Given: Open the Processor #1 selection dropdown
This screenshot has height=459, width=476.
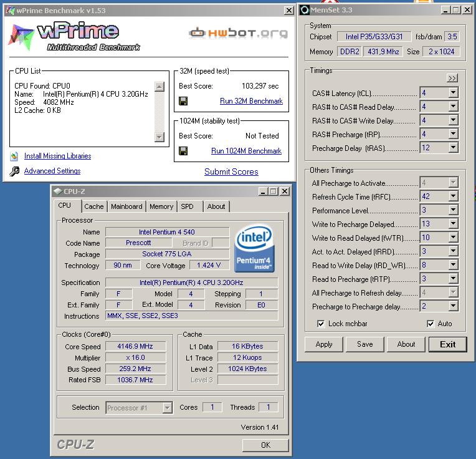Looking at the screenshot, I should [167, 408].
